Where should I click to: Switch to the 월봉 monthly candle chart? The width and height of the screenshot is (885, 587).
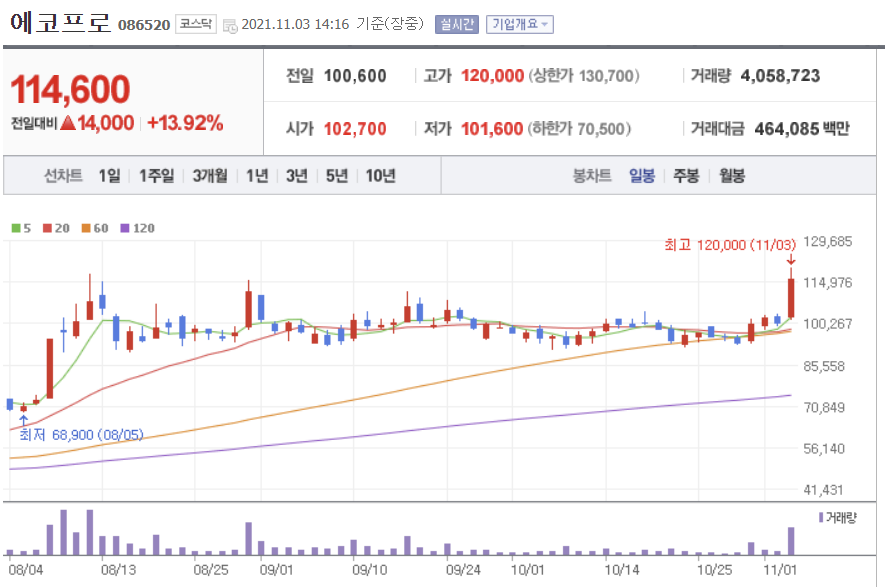[x=732, y=176]
